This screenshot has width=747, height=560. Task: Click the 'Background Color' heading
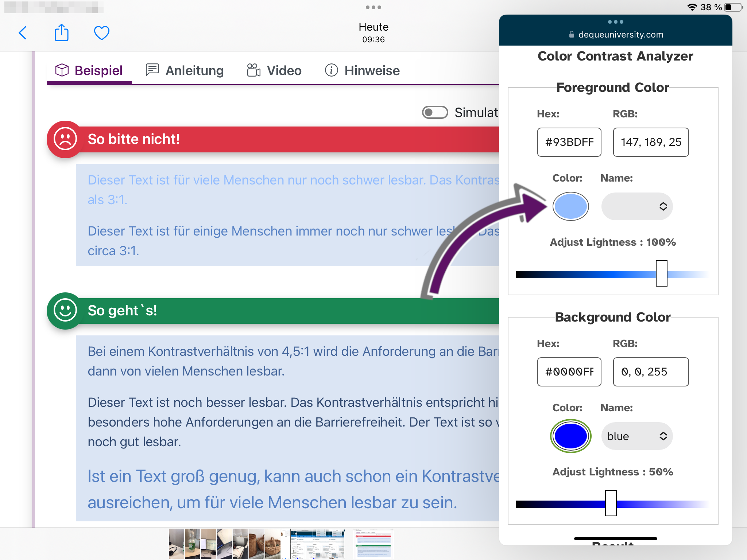click(613, 317)
